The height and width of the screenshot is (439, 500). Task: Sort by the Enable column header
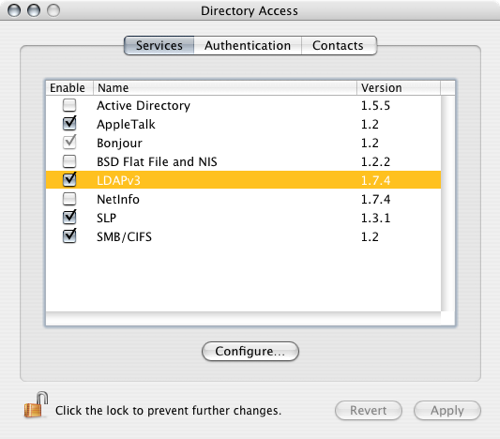69,88
